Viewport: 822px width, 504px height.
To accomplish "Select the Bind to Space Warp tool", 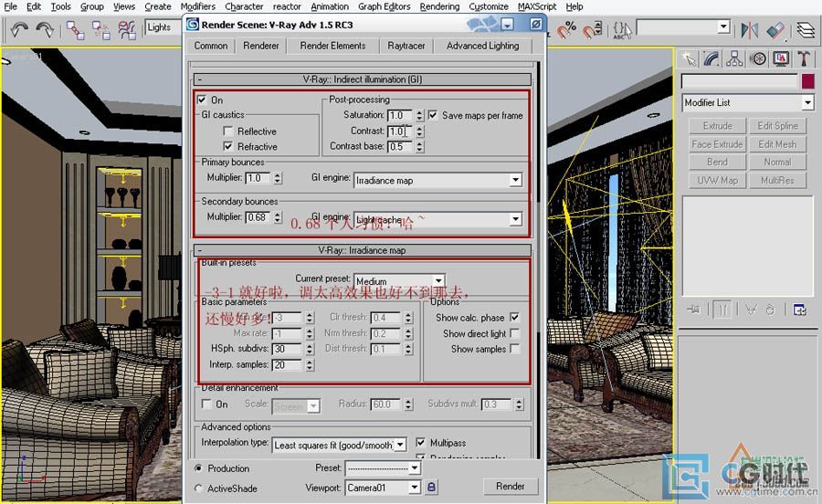I will 127,30.
